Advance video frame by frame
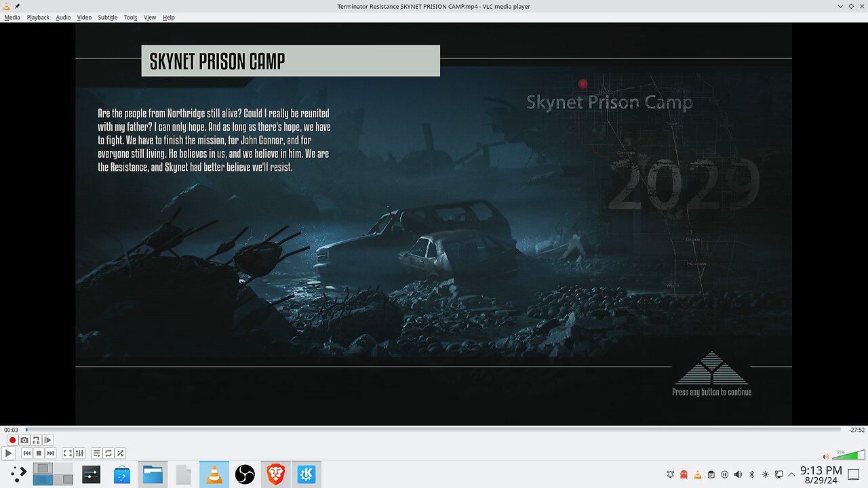 click(47, 441)
